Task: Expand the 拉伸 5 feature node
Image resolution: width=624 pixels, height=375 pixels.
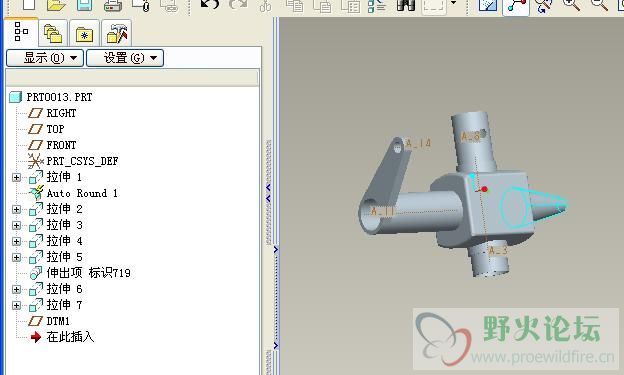Action: (x=16, y=257)
